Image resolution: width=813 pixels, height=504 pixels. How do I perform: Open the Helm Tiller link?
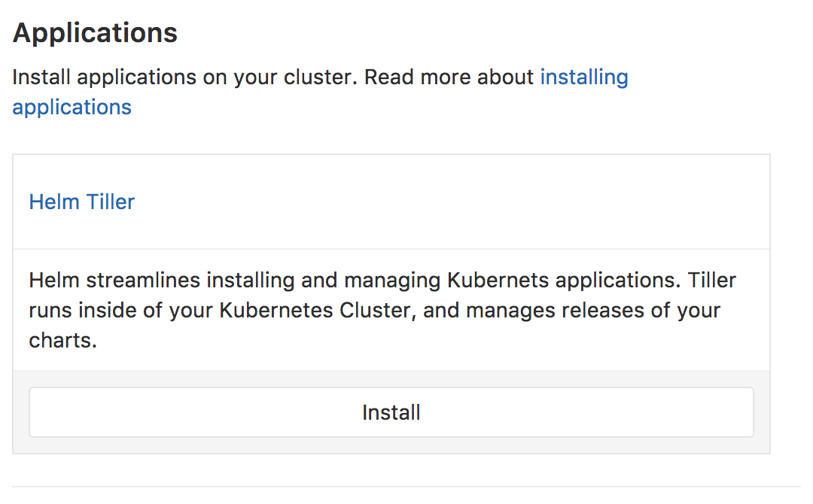coord(82,202)
